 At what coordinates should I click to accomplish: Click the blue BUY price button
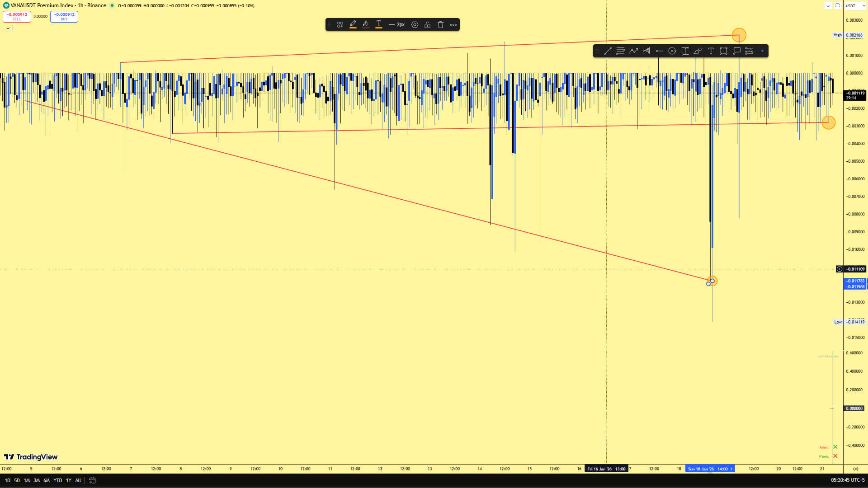[64, 17]
